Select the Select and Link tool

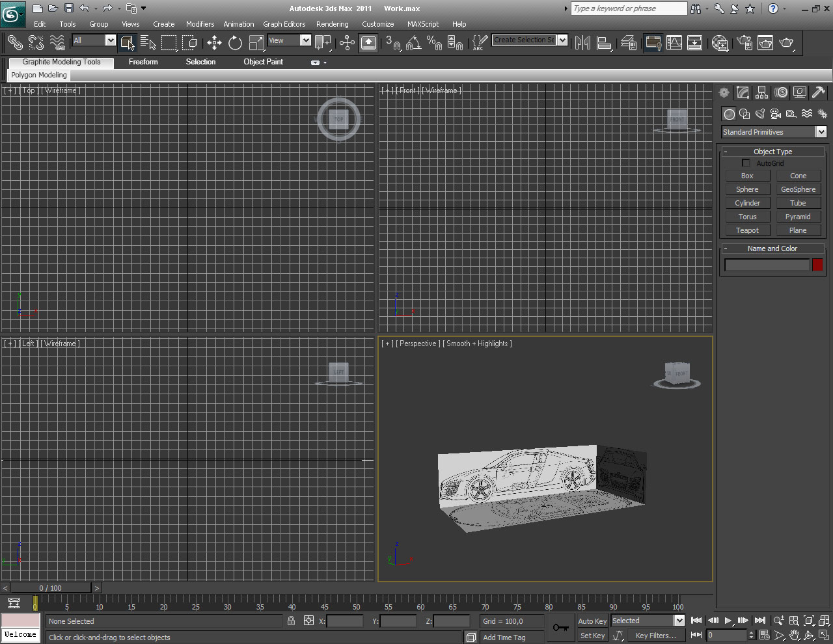point(14,43)
